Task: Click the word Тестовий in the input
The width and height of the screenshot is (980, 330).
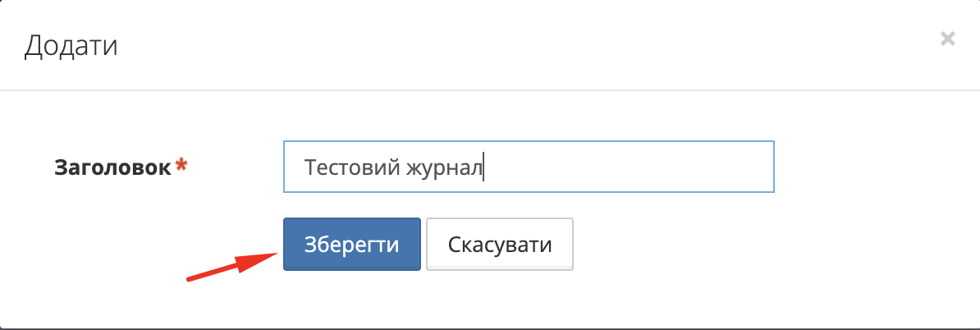Action: point(350,167)
